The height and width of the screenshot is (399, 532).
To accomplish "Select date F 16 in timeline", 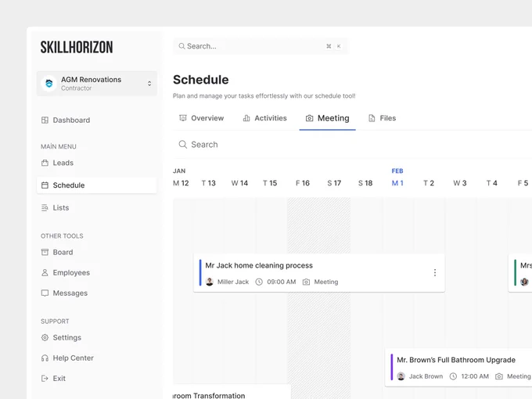I will tap(303, 183).
